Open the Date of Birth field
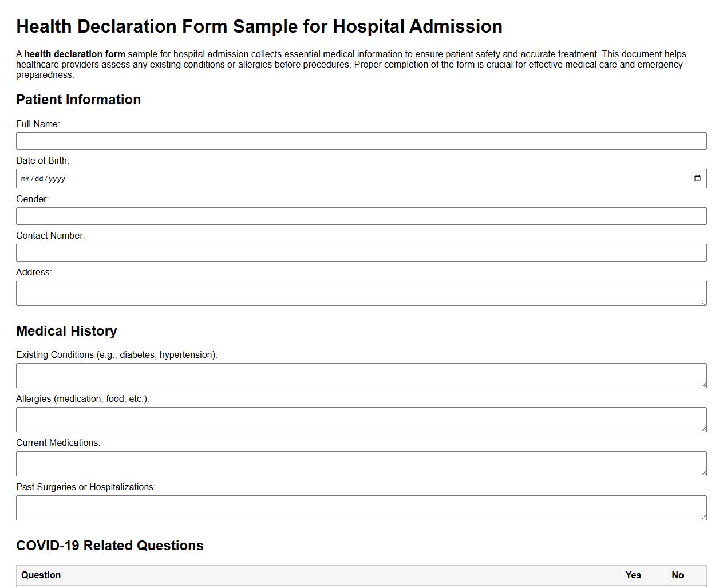The height and width of the screenshot is (588, 723). 343,178
